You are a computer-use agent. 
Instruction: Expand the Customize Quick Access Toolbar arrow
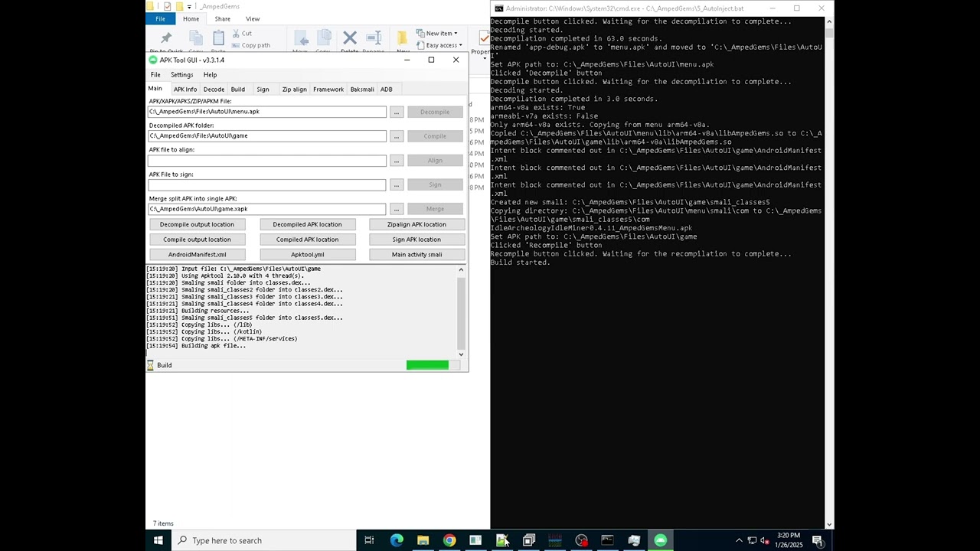coord(189,7)
